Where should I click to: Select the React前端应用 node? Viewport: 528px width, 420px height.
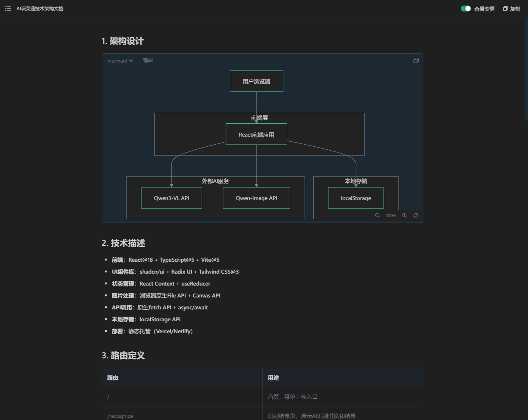256,134
